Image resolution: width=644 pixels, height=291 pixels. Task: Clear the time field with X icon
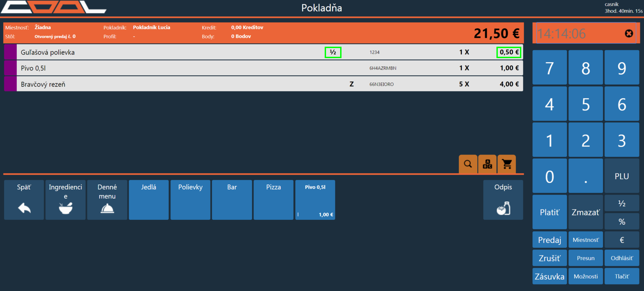tap(629, 33)
